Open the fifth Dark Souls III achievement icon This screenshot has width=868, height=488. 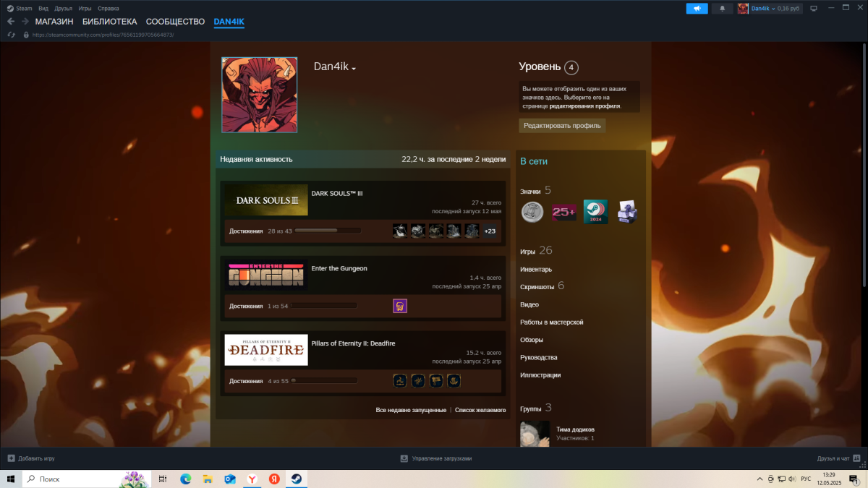point(472,231)
